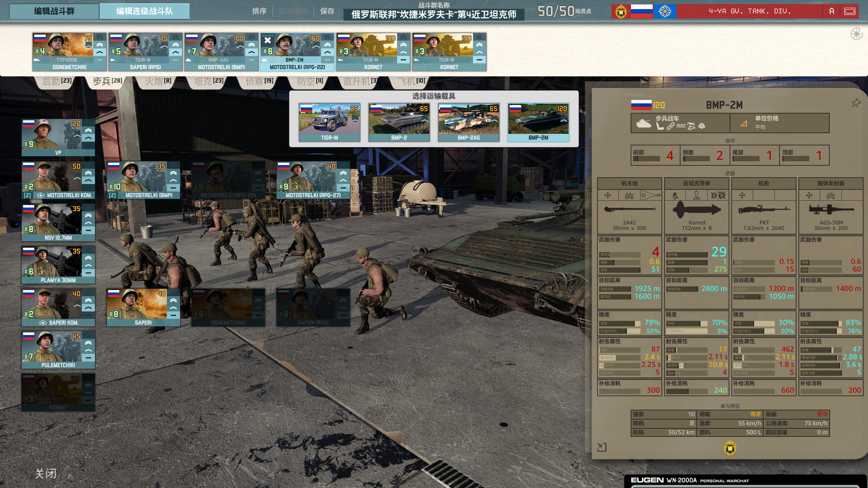Click the sun-shaped icon below top bar
This screenshot has width=868, height=488.
click(x=856, y=34)
